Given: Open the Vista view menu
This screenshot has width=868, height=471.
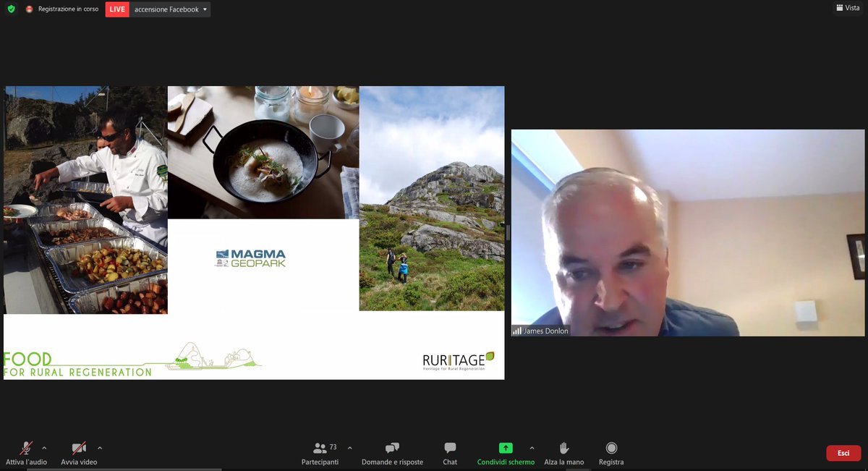Looking at the screenshot, I should click(x=848, y=7).
